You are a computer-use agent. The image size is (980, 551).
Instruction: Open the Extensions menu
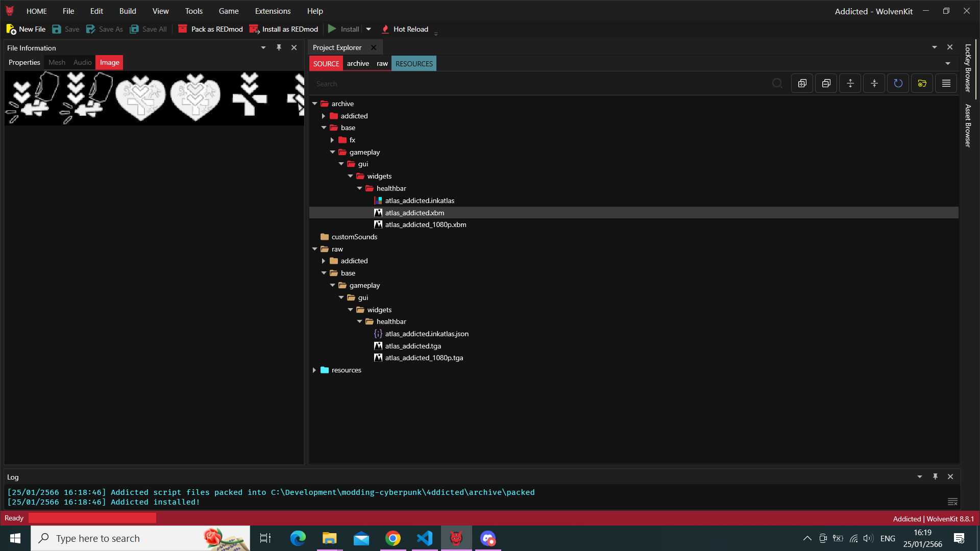click(273, 11)
